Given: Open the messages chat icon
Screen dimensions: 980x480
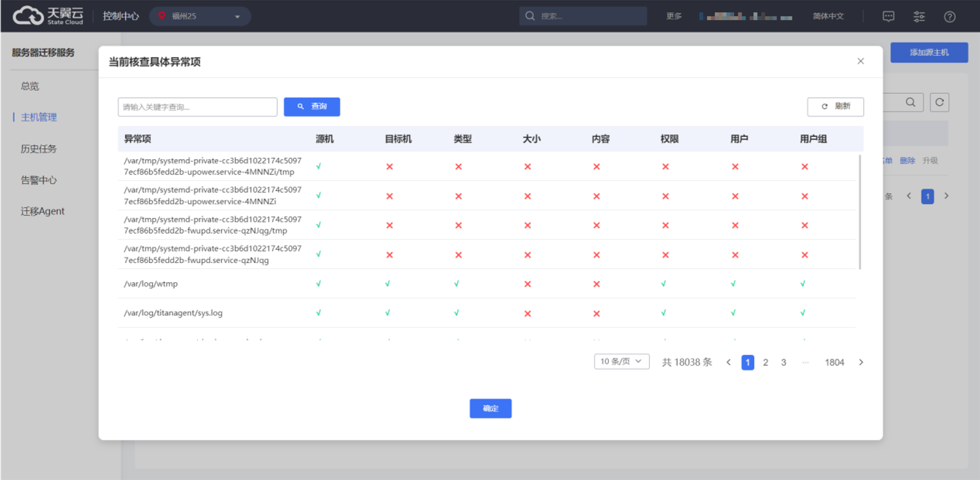Looking at the screenshot, I should click(x=888, y=16).
